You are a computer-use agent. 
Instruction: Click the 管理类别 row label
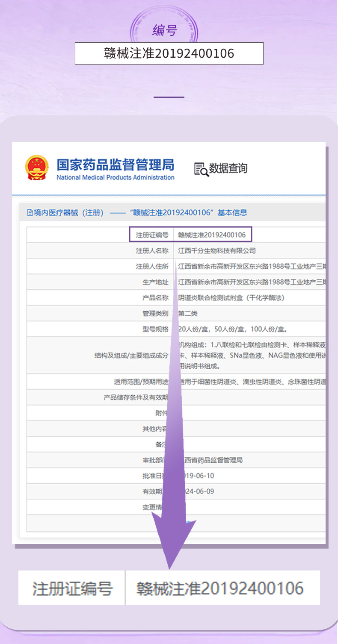(155, 314)
